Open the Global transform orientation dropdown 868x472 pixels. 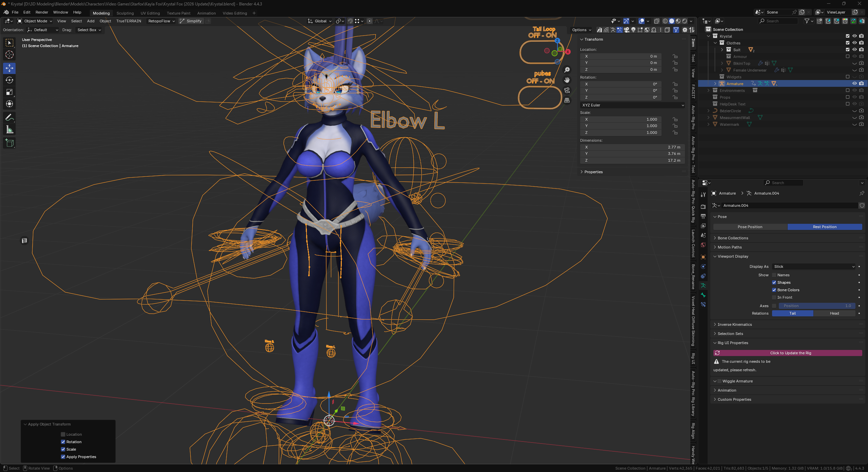pyautogui.click(x=320, y=21)
